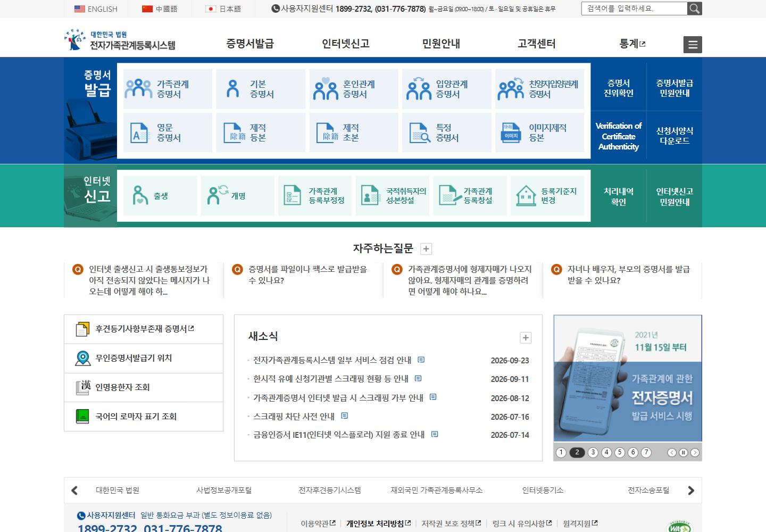The height and width of the screenshot is (532, 766).
Task: Select 입양관계 증명서 icon tile
Action: pos(447,89)
